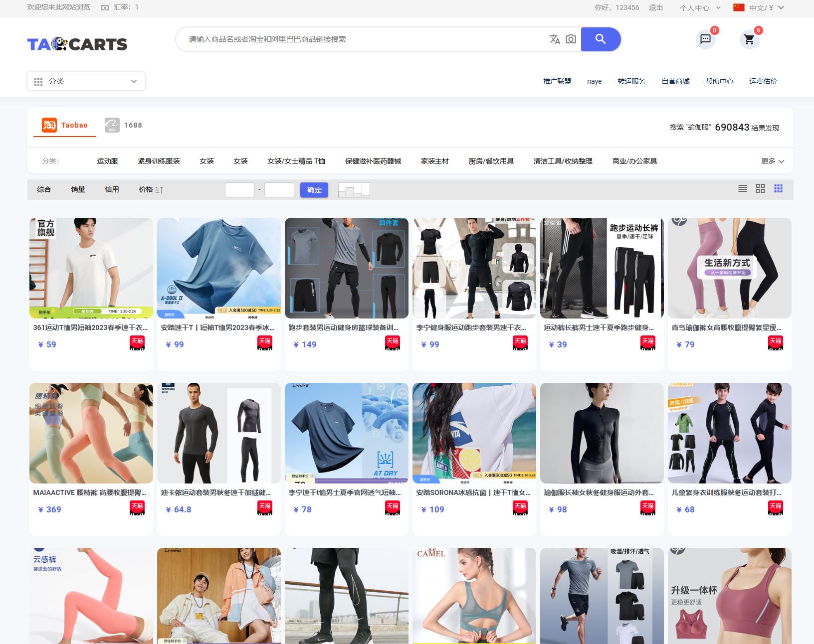The image size is (814, 644).
Task: Open the 分类 category dropdown
Action: [x=86, y=81]
